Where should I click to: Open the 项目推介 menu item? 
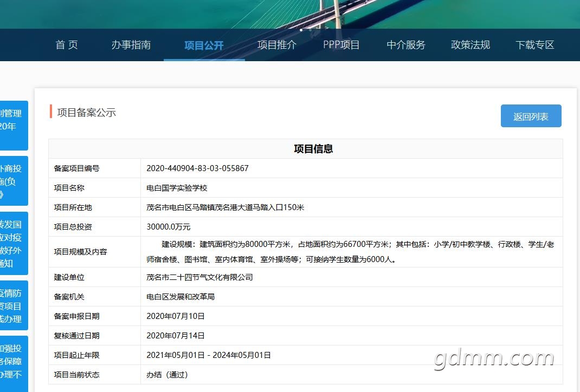(x=276, y=45)
